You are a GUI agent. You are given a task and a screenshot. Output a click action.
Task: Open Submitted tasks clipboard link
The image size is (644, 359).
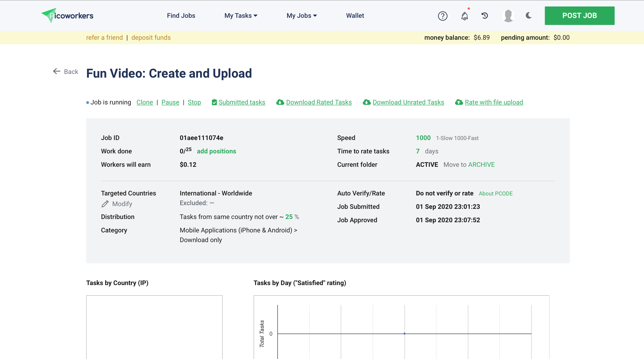[x=214, y=102]
